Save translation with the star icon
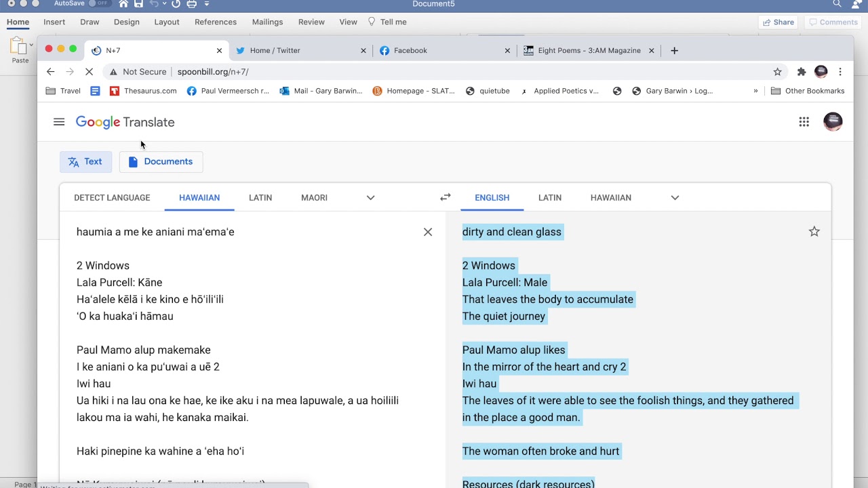The height and width of the screenshot is (488, 868). [x=814, y=232]
